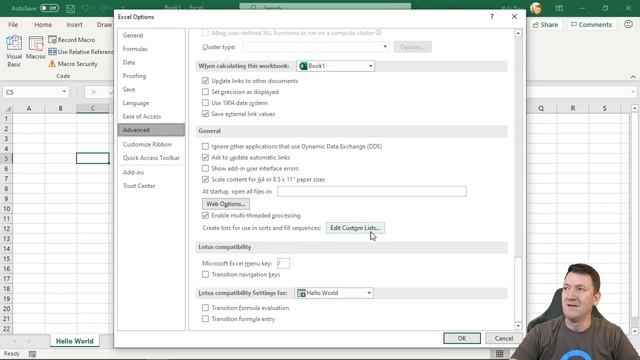
Task: Uncheck Enable multi-threaded processing
Action: click(x=205, y=215)
